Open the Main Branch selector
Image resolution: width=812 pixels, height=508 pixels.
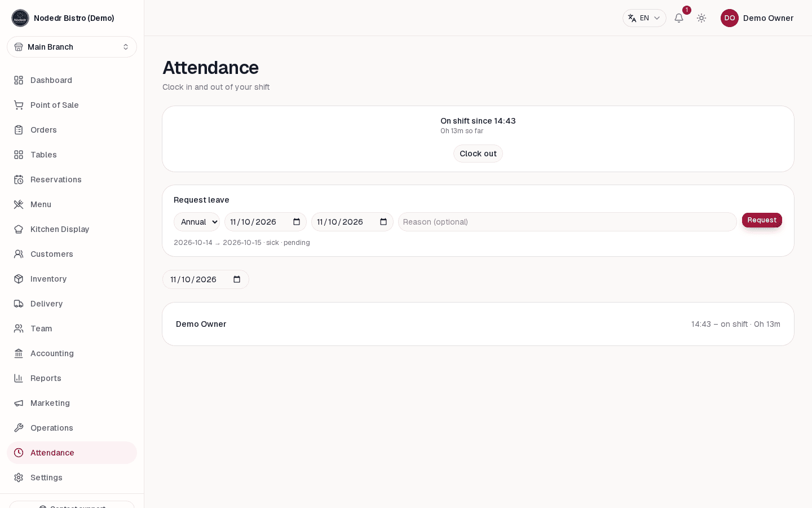click(72, 47)
